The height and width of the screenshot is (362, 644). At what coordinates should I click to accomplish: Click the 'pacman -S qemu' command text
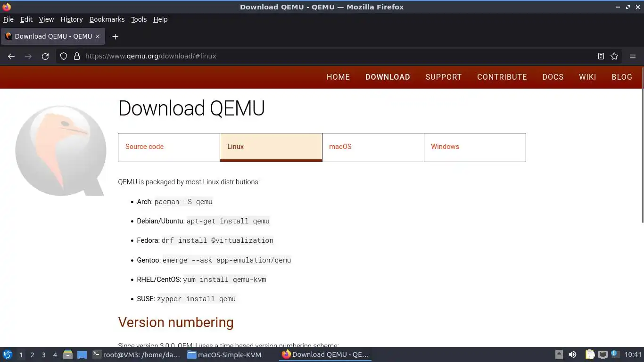[183, 202]
